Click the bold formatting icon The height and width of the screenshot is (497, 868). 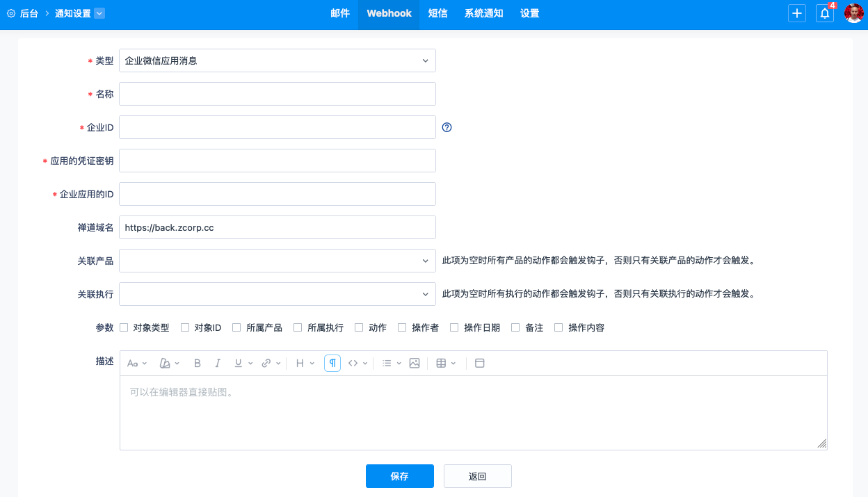[x=198, y=363]
